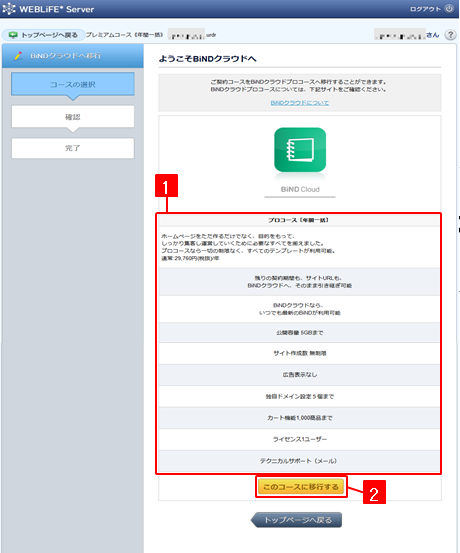Click the BiND Cloud label text
460x553 pixels.
click(300, 189)
